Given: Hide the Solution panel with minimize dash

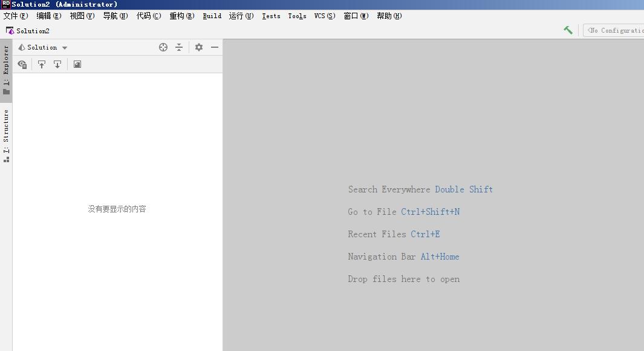Looking at the screenshot, I should click(x=215, y=47).
